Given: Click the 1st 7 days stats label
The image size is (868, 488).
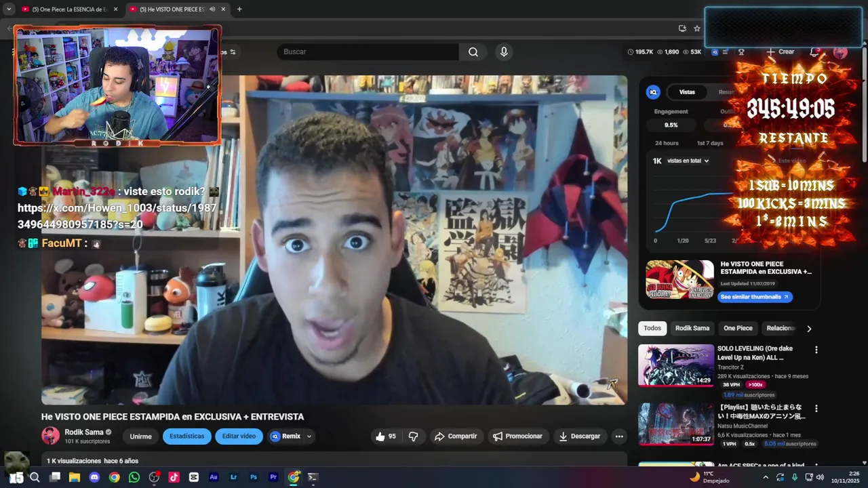Looking at the screenshot, I should coord(710,143).
